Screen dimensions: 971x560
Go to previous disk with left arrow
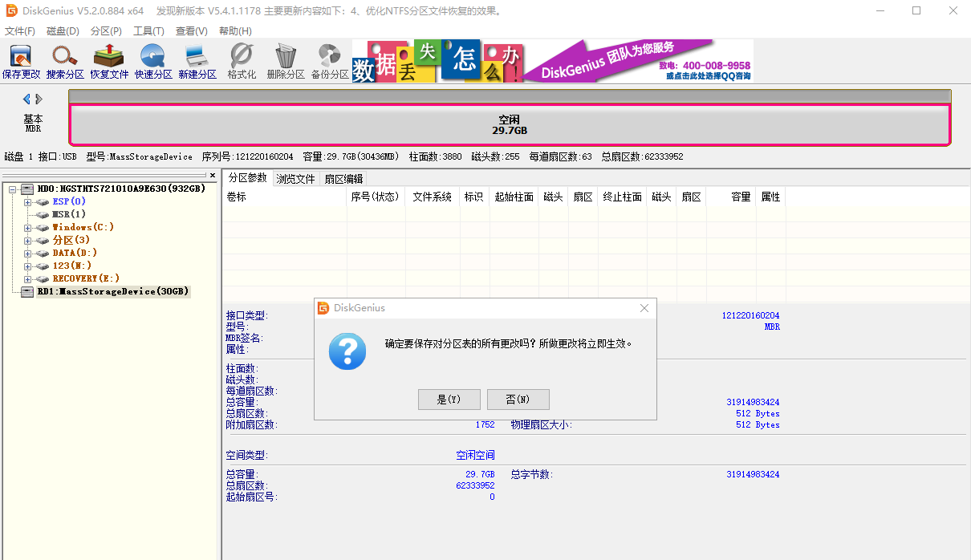(x=26, y=99)
